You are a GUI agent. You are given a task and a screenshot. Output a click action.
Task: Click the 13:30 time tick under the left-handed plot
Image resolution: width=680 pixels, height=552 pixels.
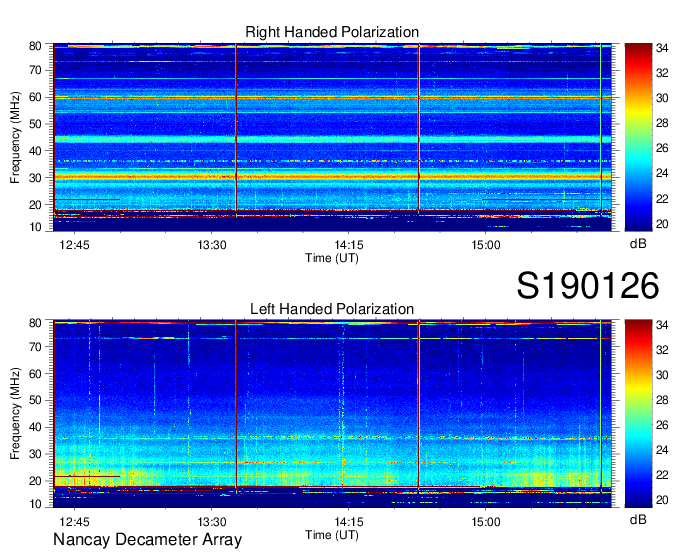212,522
